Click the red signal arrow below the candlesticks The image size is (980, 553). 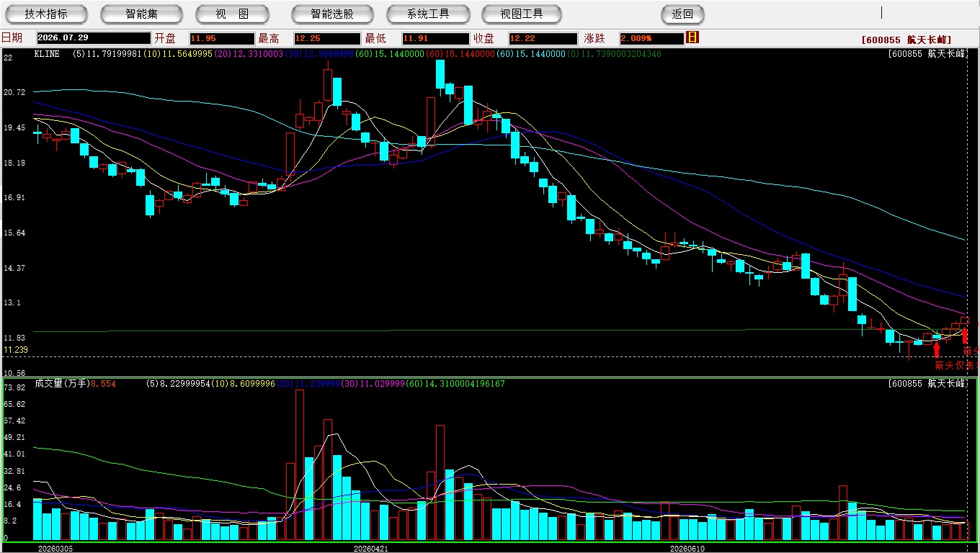point(936,350)
